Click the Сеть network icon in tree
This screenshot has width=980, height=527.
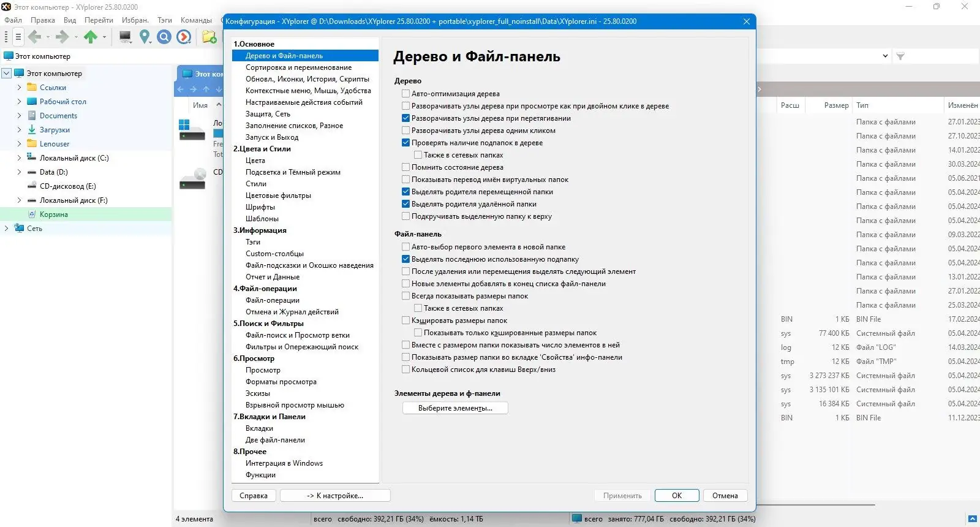[19, 229]
